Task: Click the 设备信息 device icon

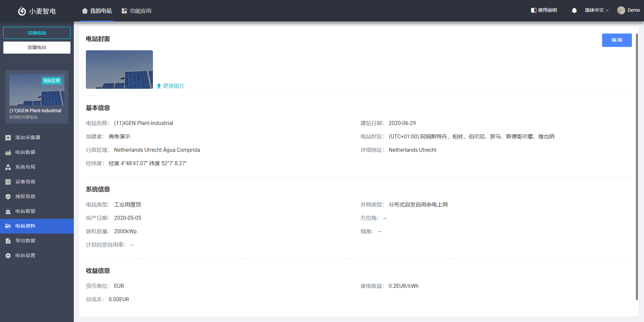Action: coord(8,182)
